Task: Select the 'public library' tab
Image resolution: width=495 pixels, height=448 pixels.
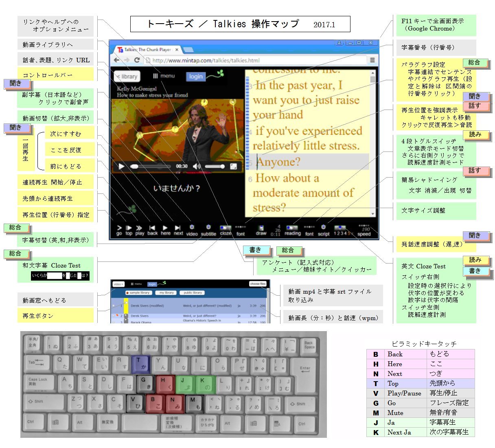Action: point(193,292)
